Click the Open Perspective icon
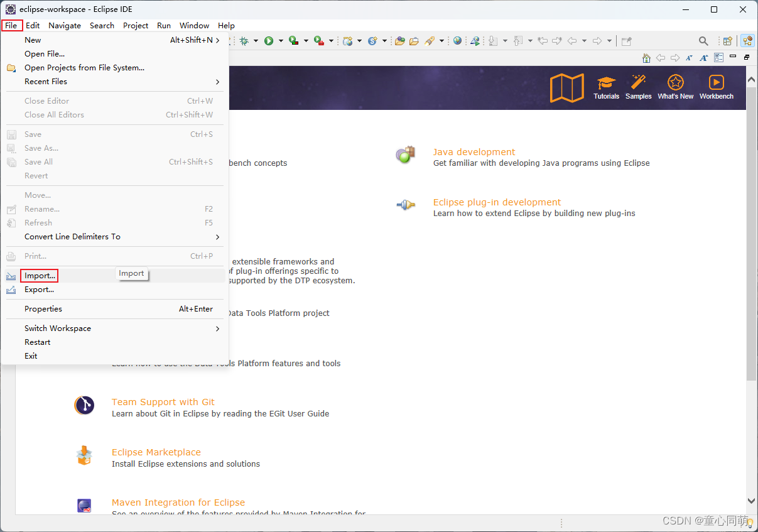 tap(728, 41)
